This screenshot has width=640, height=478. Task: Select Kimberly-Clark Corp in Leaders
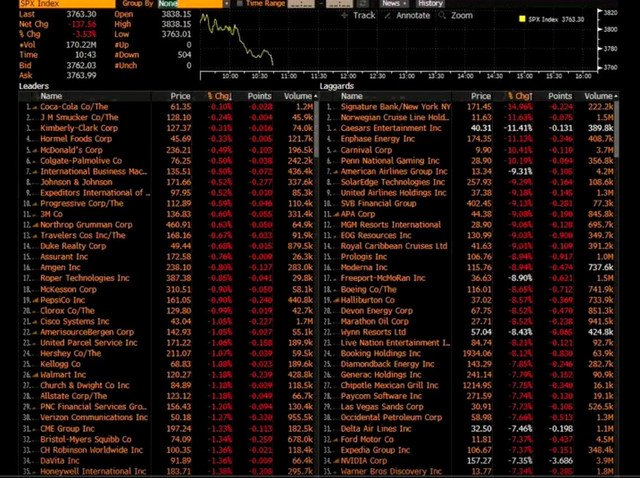point(168,128)
